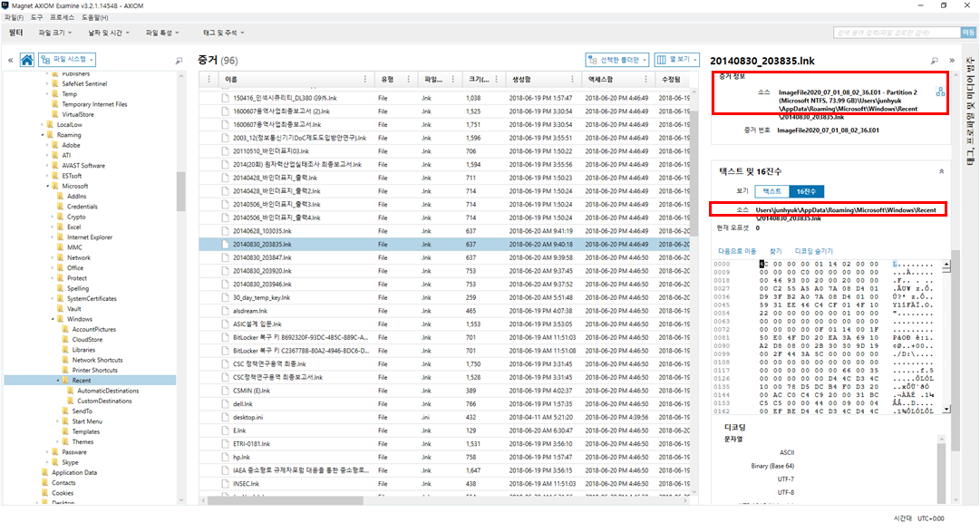This screenshot has height=532, width=980.
Task: Switch preview to 텍스트 view
Action: tap(771, 191)
